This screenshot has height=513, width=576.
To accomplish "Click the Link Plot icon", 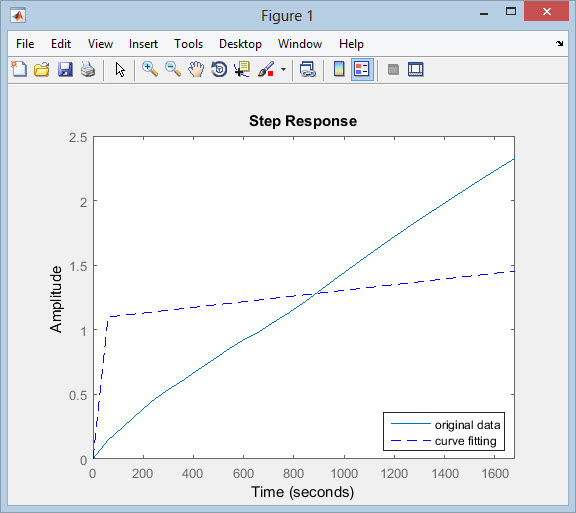I will (307, 69).
